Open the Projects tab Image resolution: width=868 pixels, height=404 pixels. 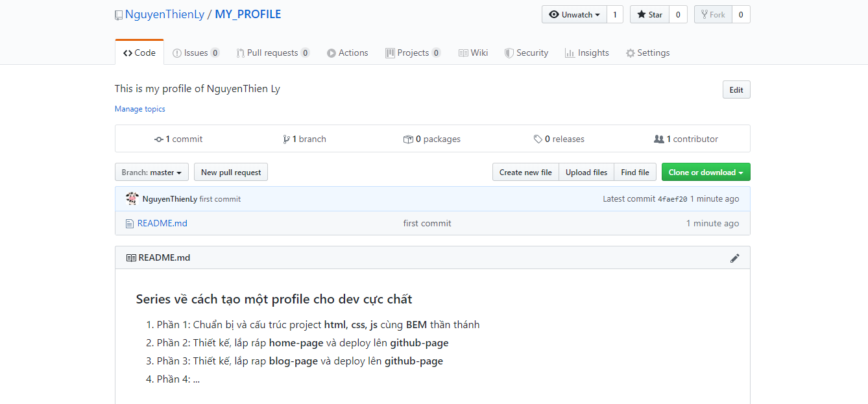[413, 53]
